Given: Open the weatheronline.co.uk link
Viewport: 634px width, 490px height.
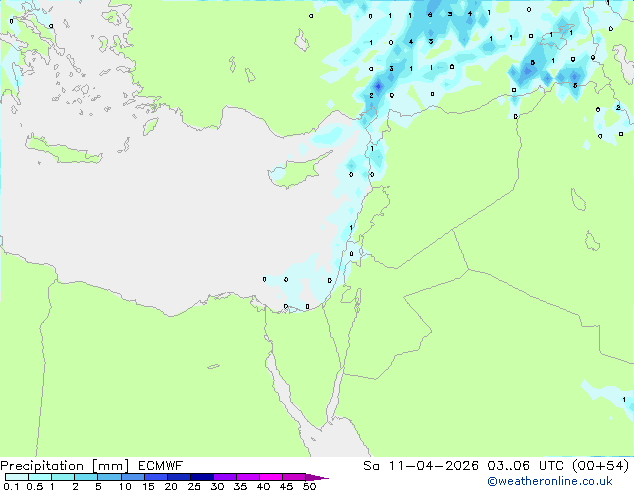Looking at the screenshot, I should click(550, 481).
